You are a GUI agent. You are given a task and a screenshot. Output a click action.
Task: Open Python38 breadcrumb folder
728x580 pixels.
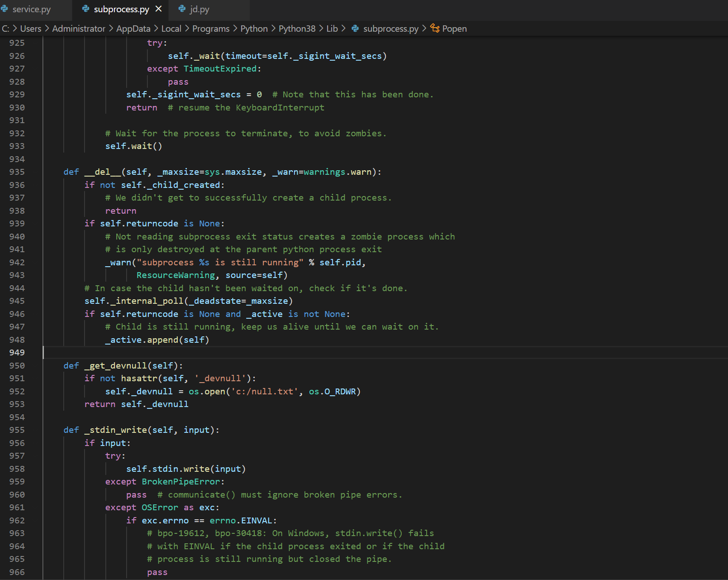pos(297,29)
